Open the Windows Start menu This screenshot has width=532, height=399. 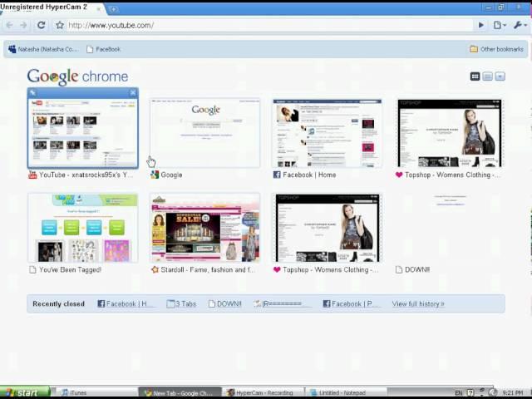[25, 393]
